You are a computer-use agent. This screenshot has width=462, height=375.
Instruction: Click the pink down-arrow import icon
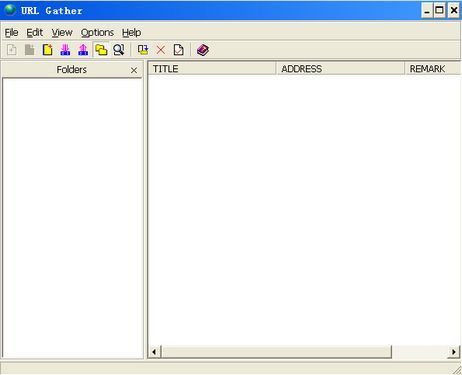tap(65, 50)
